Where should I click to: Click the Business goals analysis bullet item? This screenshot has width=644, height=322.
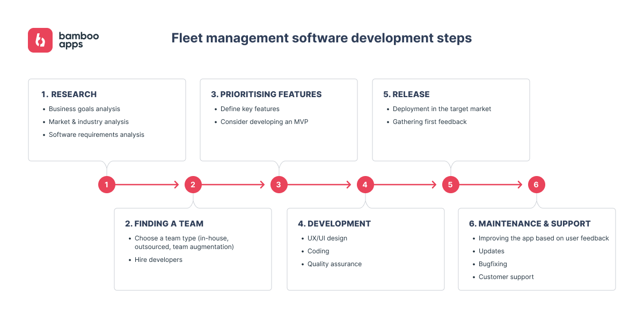pyautogui.click(x=84, y=108)
